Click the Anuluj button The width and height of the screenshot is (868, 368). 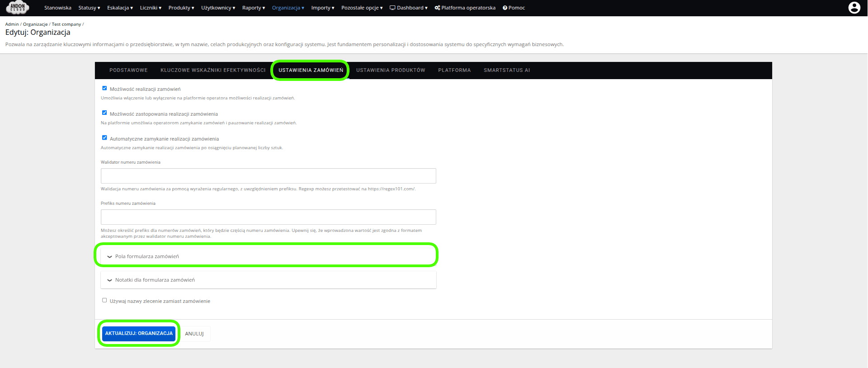(194, 334)
